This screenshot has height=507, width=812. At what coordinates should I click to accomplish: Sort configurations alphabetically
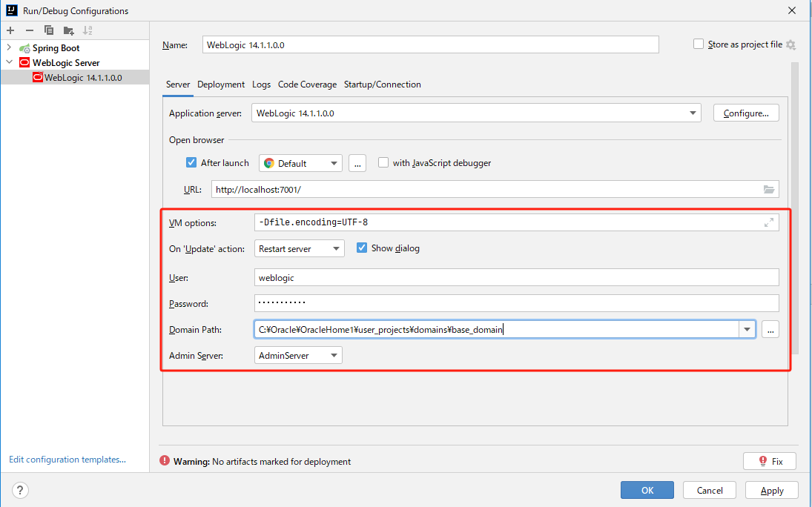coord(88,30)
